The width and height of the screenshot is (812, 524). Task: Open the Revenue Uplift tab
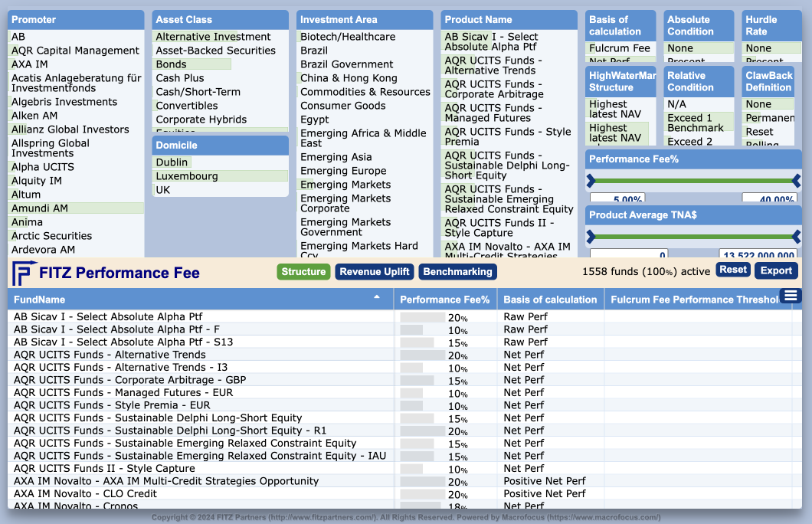coord(375,272)
